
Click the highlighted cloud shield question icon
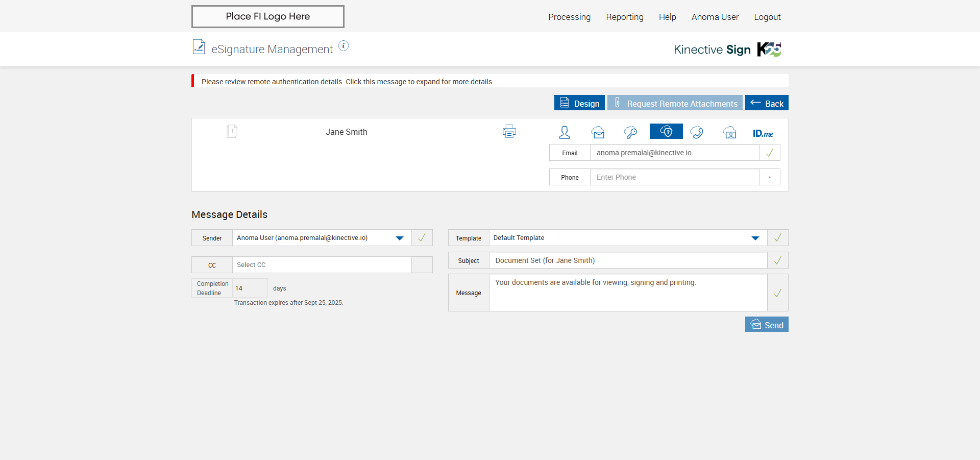(x=666, y=132)
